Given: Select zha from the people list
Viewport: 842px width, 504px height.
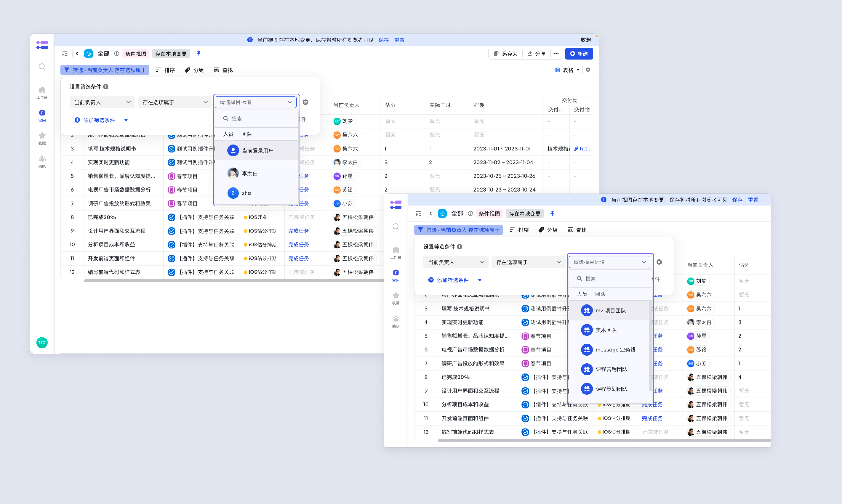Looking at the screenshot, I should coord(257,193).
